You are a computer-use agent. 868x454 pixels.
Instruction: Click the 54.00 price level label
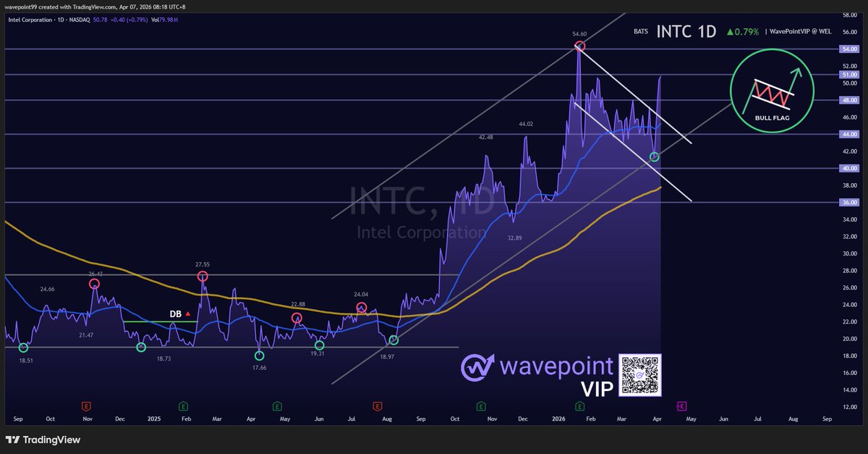[x=848, y=49]
